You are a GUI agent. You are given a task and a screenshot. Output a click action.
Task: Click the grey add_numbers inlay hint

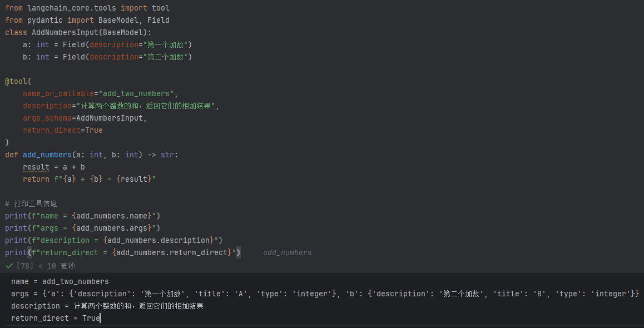pyautogui.click(x=287, y=252)
